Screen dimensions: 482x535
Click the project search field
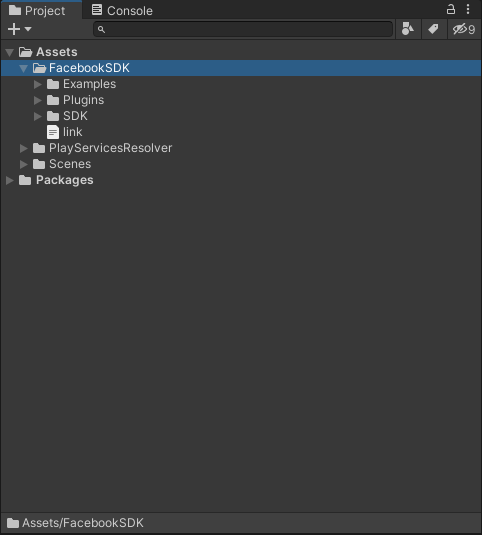coord(243,29)
